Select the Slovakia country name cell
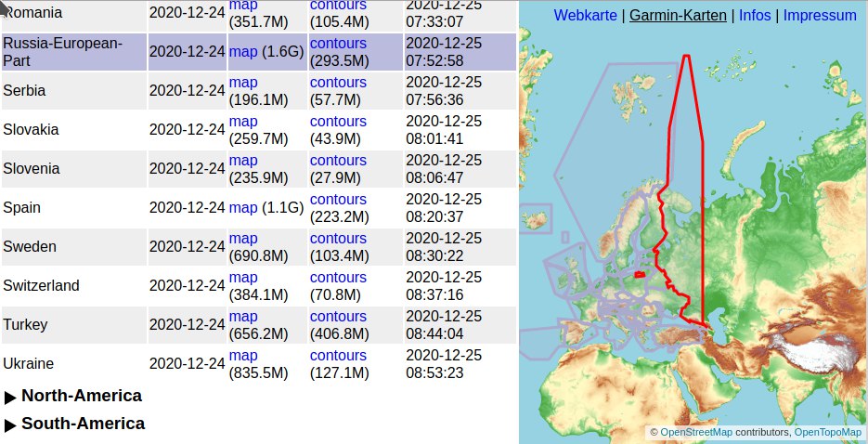The width and height of the screenshot is (868, 444). tap(74, 129)
